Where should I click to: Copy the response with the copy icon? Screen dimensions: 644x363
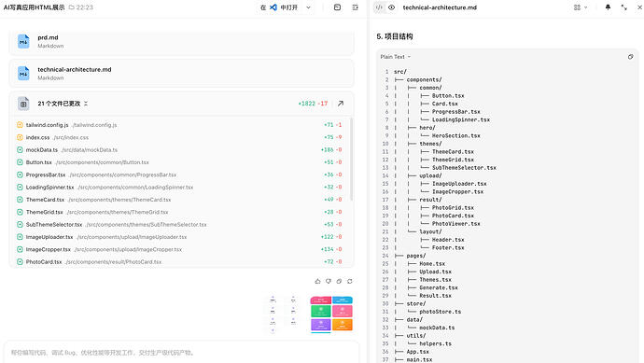339,281
